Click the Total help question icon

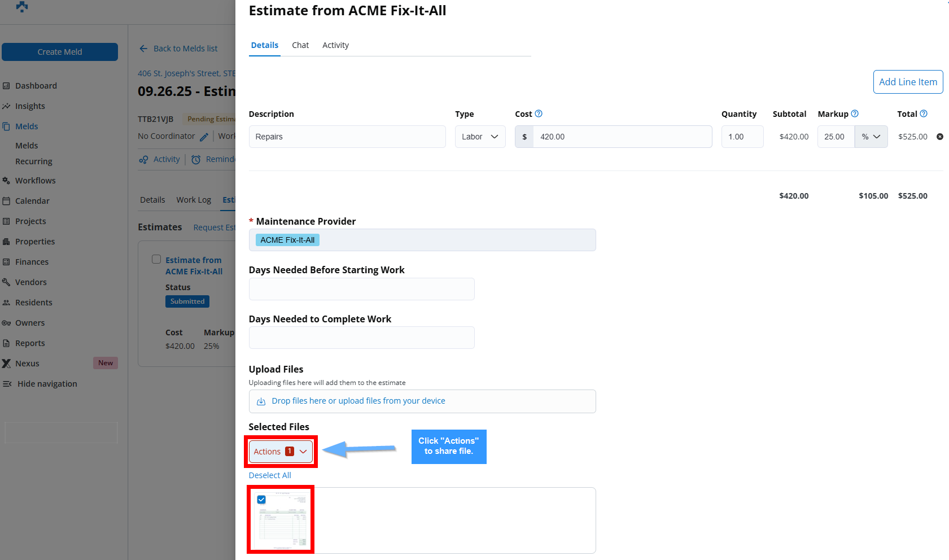click(924, 113)
